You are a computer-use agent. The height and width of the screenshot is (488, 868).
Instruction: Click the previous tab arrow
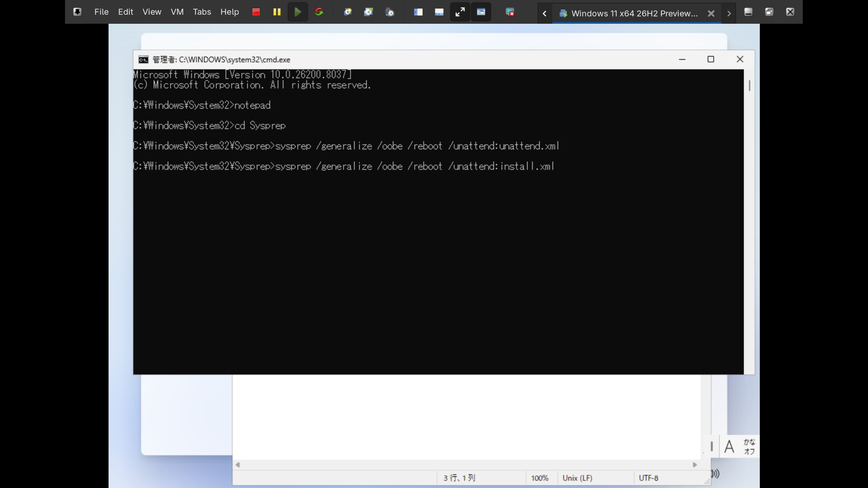(x=545, y=14)
